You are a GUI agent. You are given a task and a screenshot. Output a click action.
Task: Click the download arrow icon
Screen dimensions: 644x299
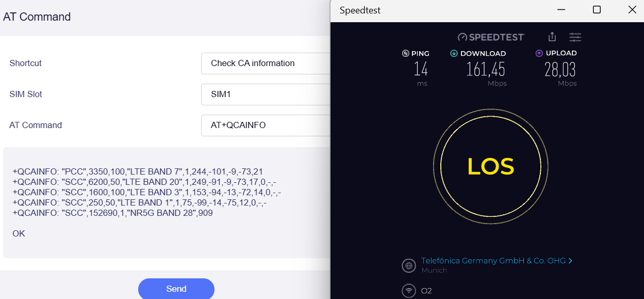point(454,53)
